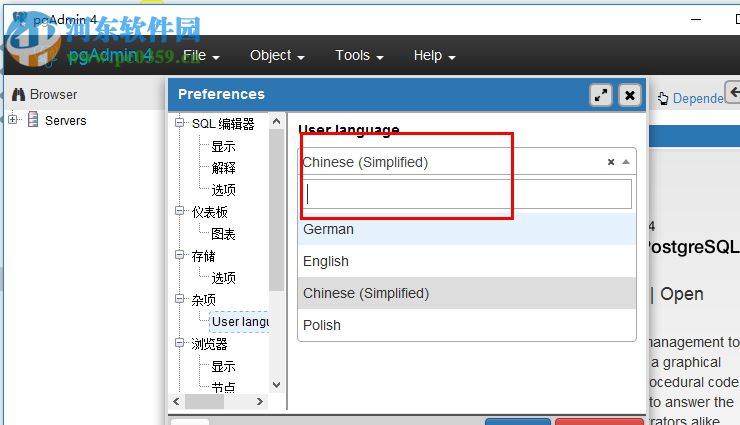The width and height of the screenshot is (740, 425).
Task: Select the Servers icon in Browser
Action: click(33, 119)
